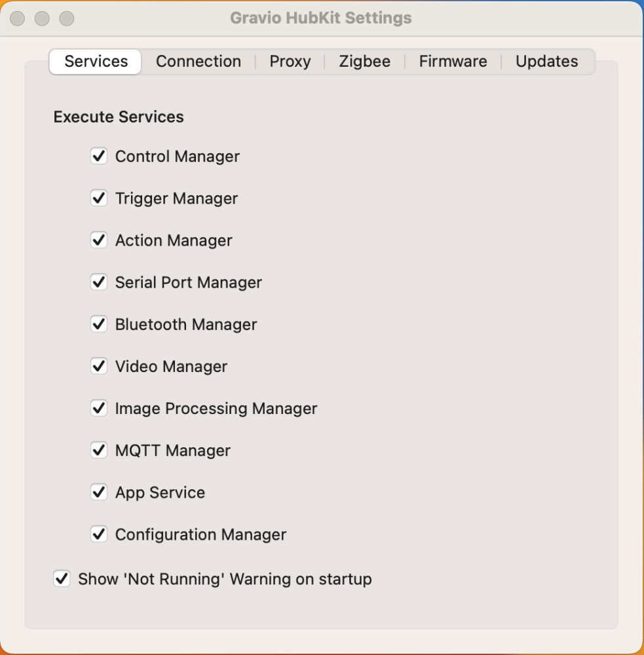
Task: Go to the Firmware tab
Action: click(453, 62)
